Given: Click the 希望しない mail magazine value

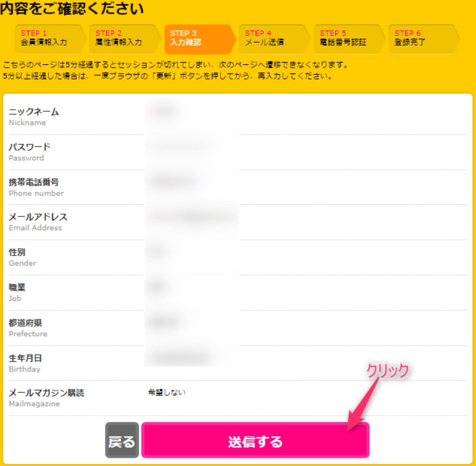Looking at the screenshot, I should point(167,392).
